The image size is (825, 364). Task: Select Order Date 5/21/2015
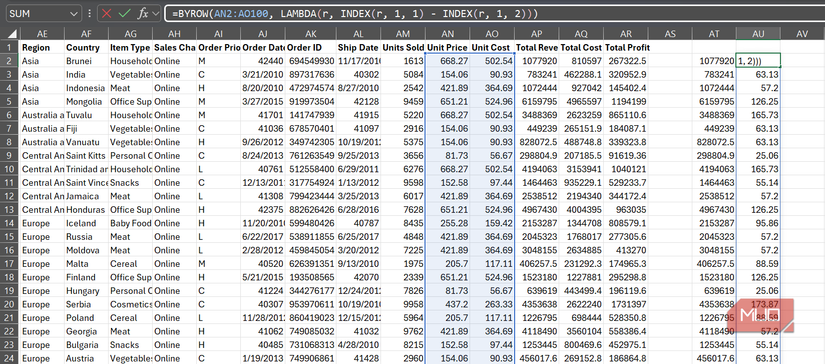click(263, 277)
